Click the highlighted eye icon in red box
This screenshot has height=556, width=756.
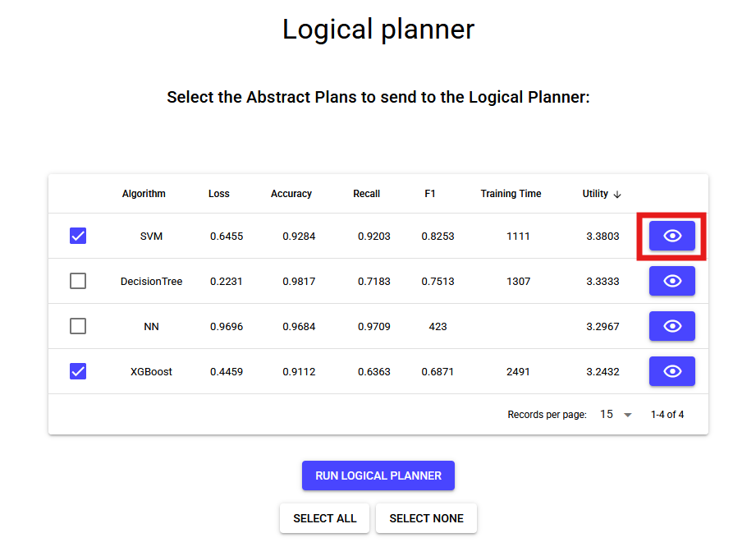pos(671,236)
